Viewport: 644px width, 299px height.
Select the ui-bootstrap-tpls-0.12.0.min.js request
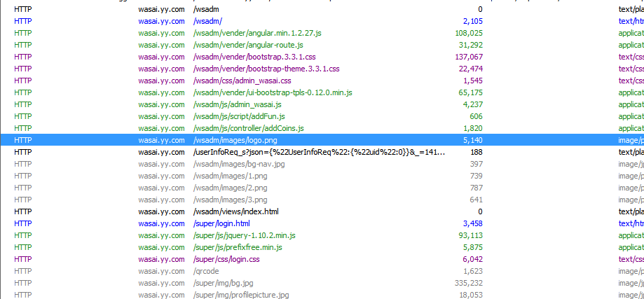point(322,92)
